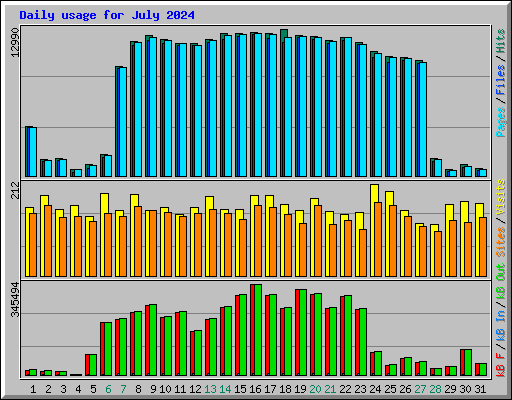
Task: Click the yellow visits bar for day 24
Action: click(374, 230)
